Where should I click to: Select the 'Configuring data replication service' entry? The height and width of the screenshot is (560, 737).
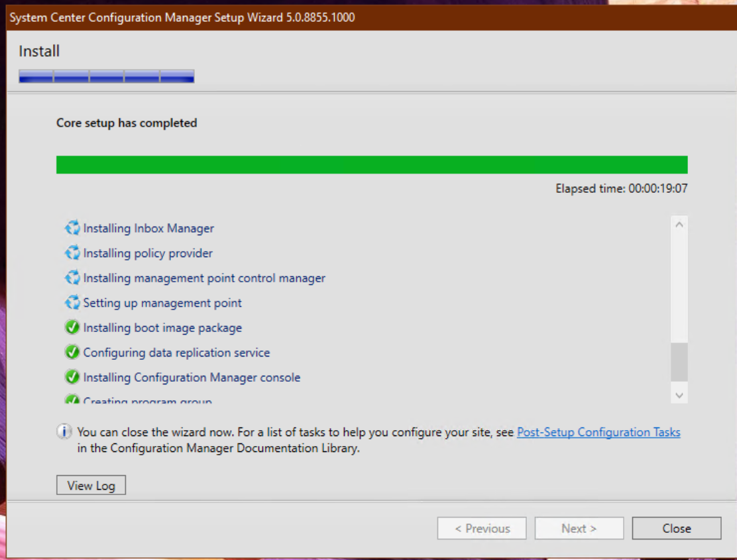(177, 353)
